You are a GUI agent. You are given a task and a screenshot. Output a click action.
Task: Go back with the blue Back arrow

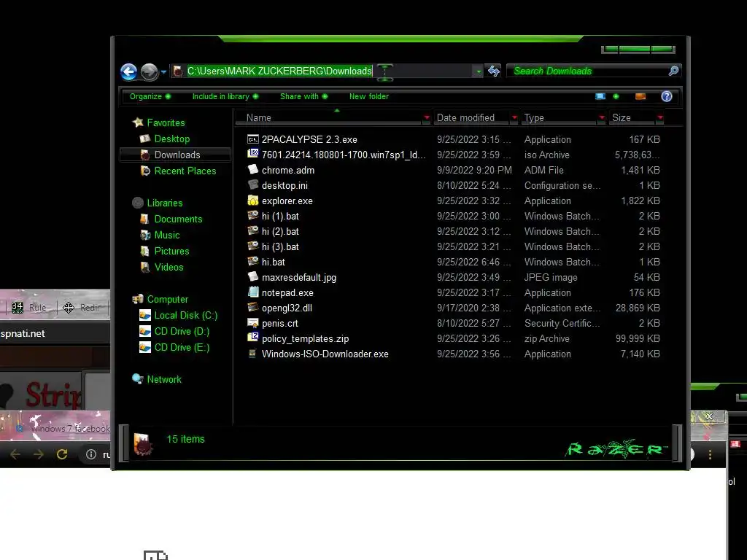(x=128, y=71)
